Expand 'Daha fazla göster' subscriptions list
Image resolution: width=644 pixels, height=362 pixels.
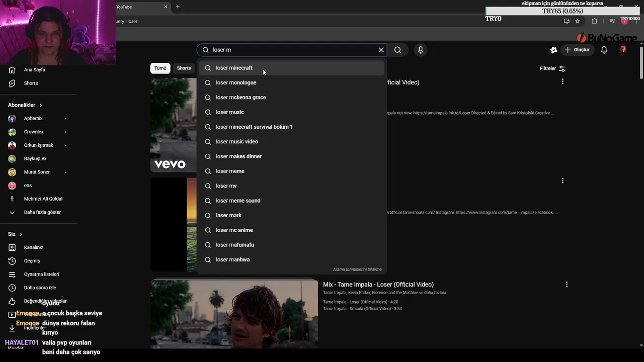(x=38, y=212)
